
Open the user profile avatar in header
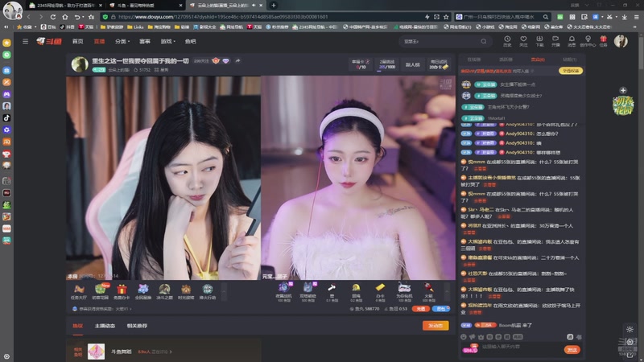tap(621, 41)
